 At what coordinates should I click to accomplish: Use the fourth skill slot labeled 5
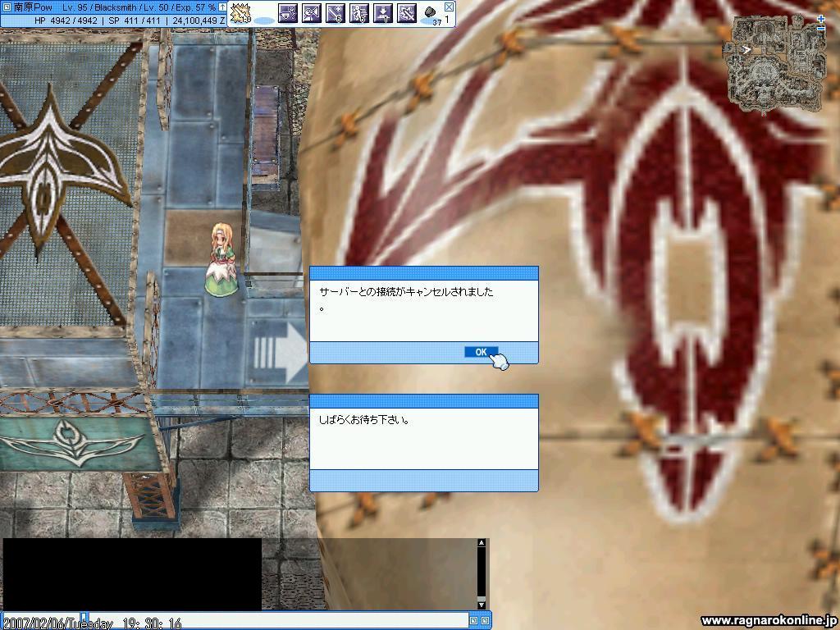336,13
